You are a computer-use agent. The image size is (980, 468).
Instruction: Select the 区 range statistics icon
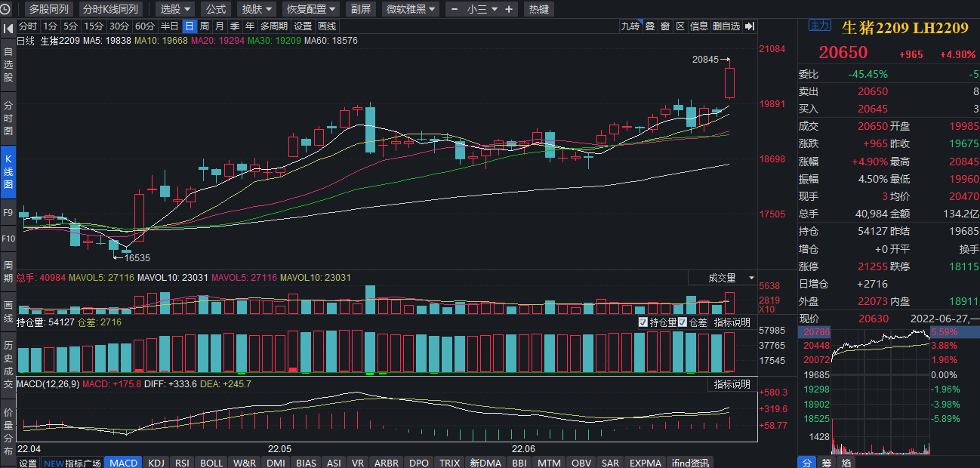[680, 26]
